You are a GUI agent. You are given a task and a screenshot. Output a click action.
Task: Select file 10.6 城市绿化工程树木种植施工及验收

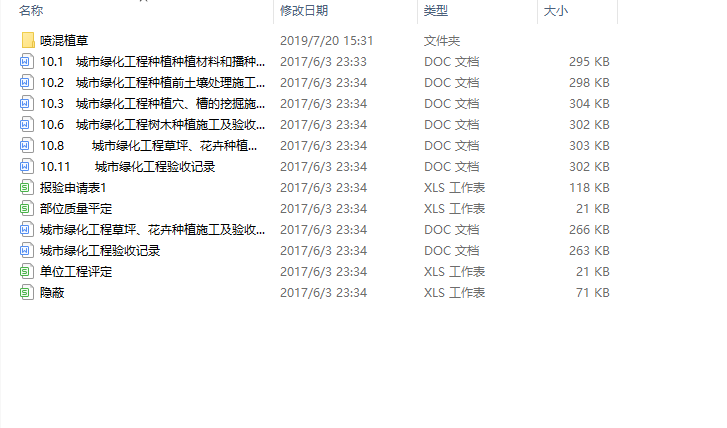pyautogui.click(x=153, y=125)
